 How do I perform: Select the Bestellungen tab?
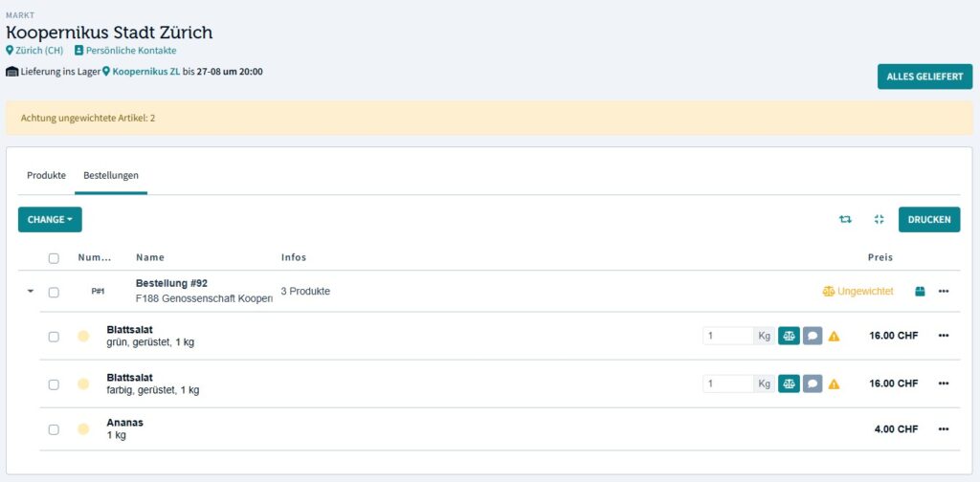click(x=111, y=176)
